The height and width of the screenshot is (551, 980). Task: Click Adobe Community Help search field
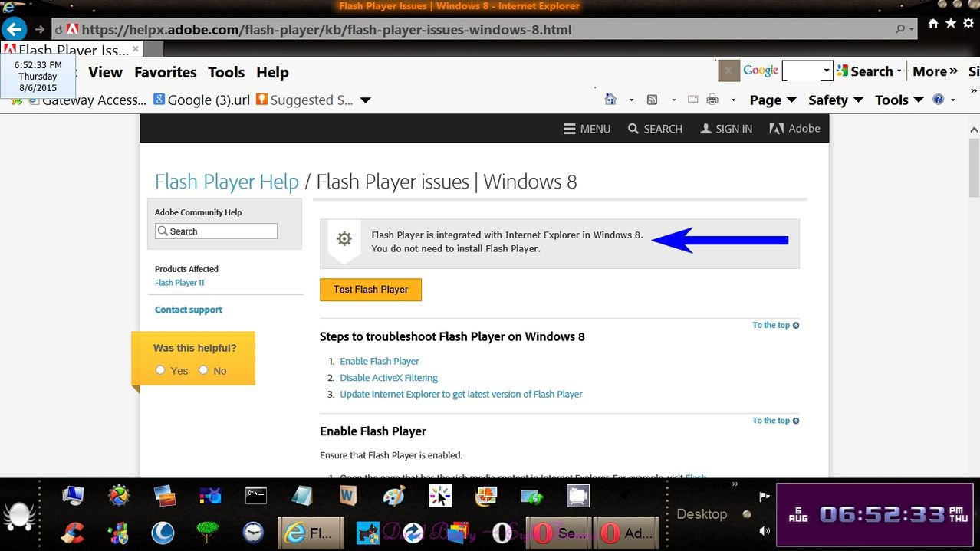pyautogui.click(x=216, y=231)
